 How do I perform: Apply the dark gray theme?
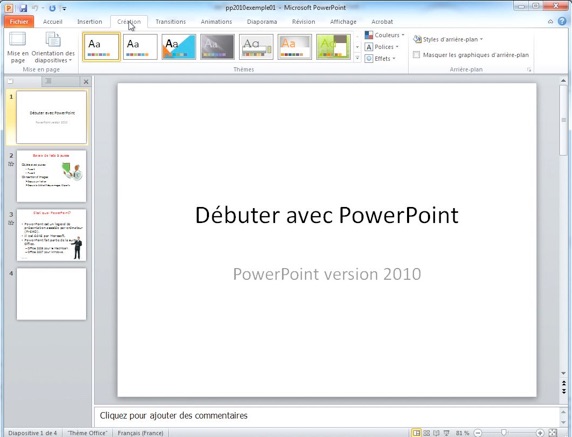(x=217, y=47)
